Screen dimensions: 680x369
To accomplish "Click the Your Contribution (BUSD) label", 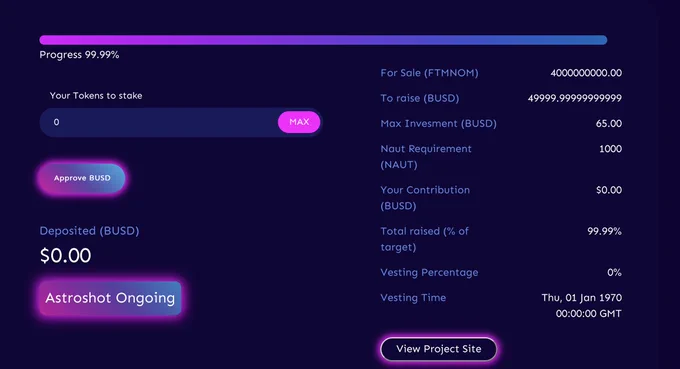I will point(425,198).
